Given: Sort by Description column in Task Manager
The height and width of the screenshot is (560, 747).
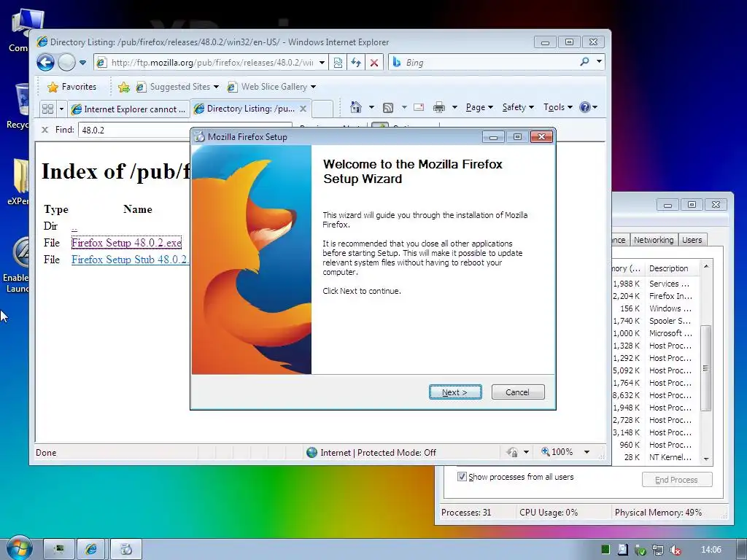Looking at the screenshot, I should click(672, 268).
